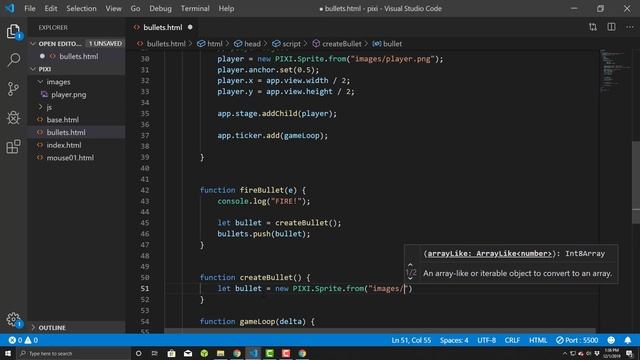Click the feedback smiley in status bar
This screenshot has height=360, width=640.
point(611,340)
